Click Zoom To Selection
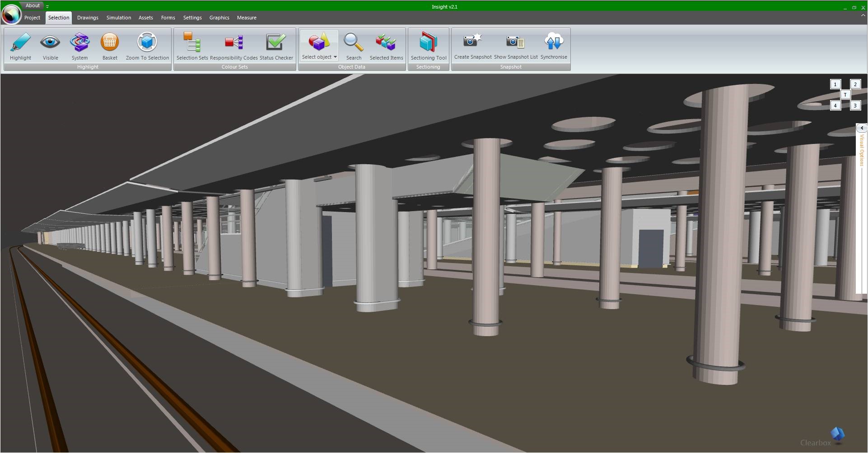The height and width of the screenshot is (453, 868). pyautogui.click(x=147, y=46)
